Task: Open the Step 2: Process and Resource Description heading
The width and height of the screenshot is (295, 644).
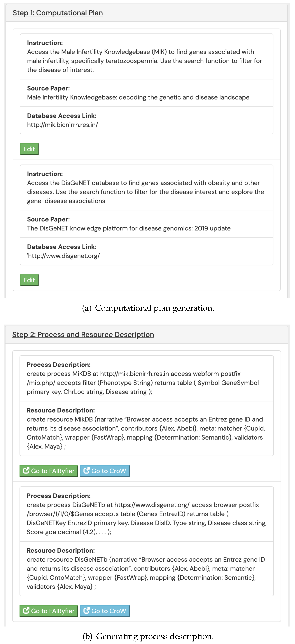Action: [83, 335]
